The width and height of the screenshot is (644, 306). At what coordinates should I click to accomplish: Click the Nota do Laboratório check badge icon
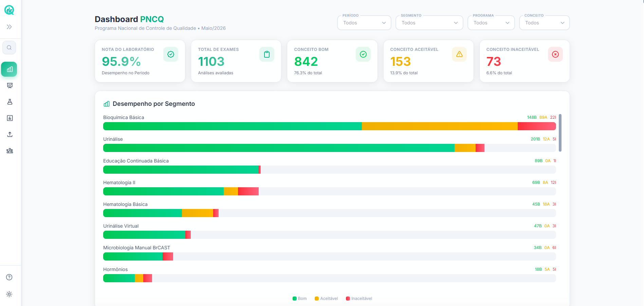pos(171,54)
